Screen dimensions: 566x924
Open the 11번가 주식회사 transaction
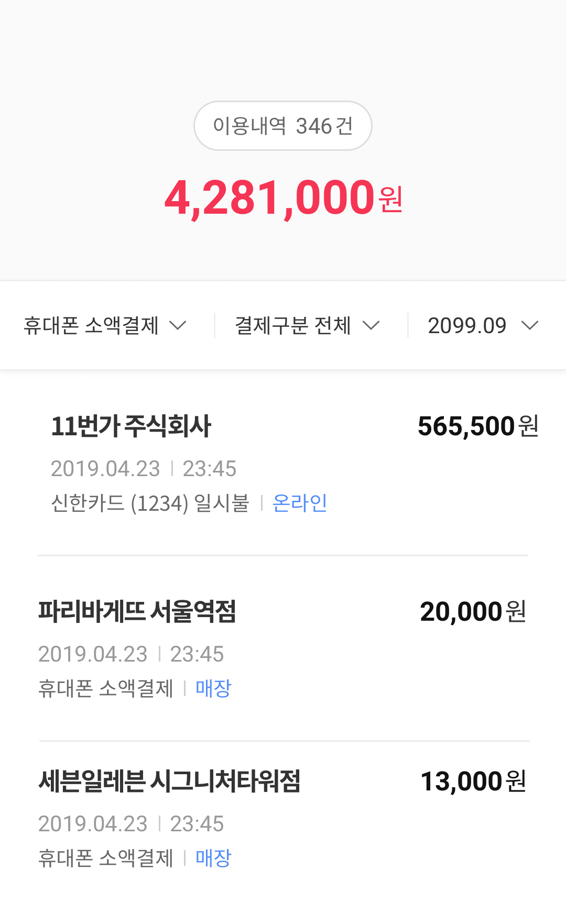(x=131, y=426)
